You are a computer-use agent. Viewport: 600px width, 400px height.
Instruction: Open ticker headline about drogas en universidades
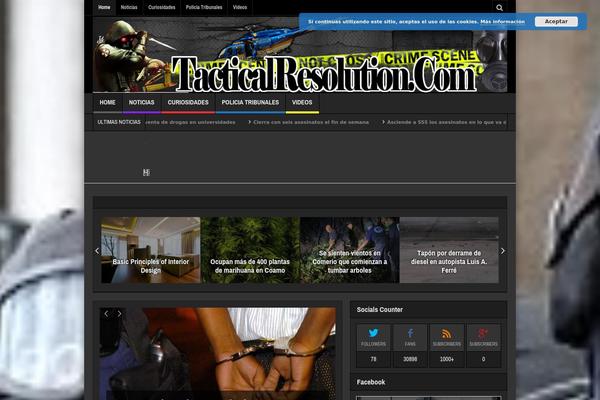(191, 122)
